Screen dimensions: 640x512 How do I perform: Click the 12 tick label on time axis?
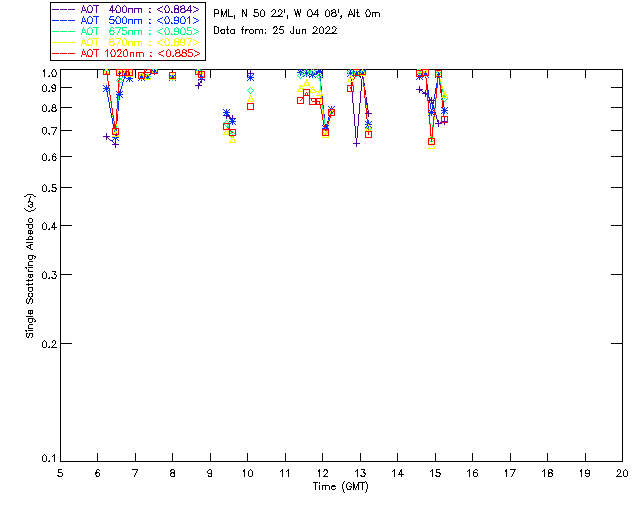[323, 472]
